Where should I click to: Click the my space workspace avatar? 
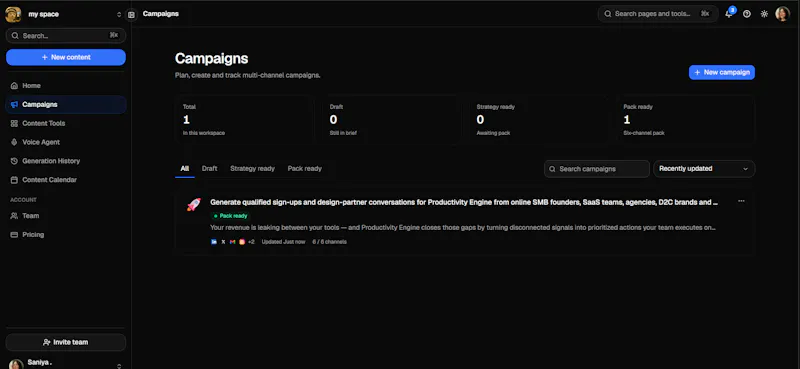tap(13, 14)
